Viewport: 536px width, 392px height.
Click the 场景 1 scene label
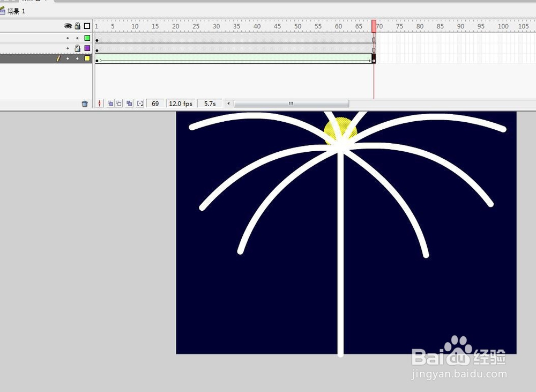point(16,11)
